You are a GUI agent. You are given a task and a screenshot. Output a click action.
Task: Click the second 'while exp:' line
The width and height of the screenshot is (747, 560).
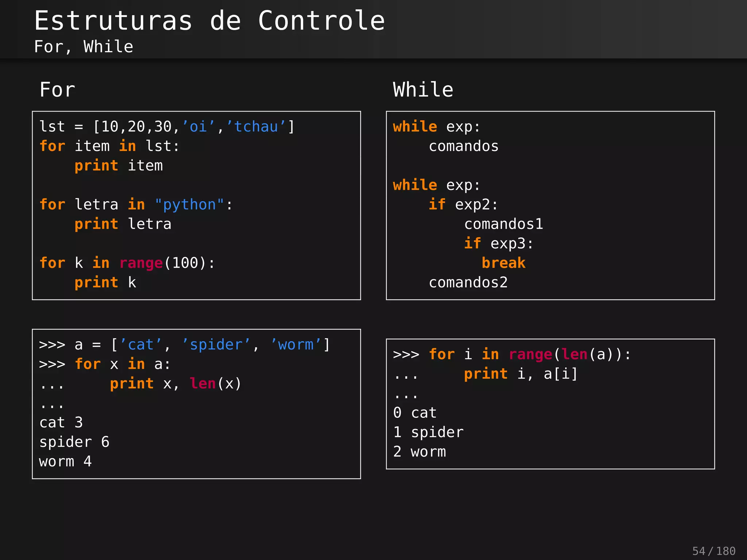point(437,185)
